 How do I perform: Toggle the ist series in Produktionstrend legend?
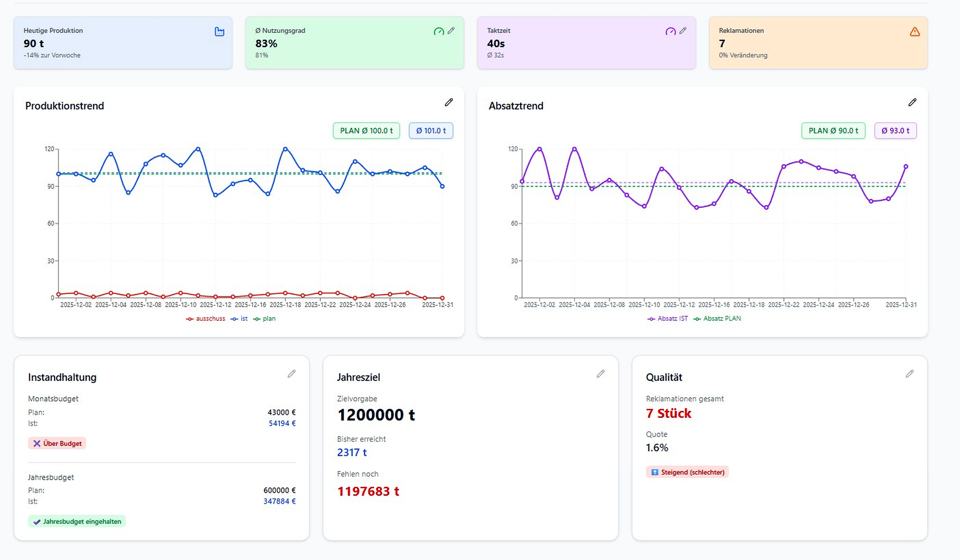239,319
